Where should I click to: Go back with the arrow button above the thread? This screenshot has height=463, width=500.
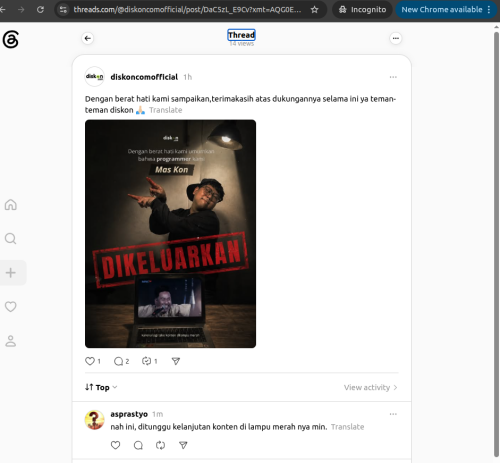[x=88, y=38]
